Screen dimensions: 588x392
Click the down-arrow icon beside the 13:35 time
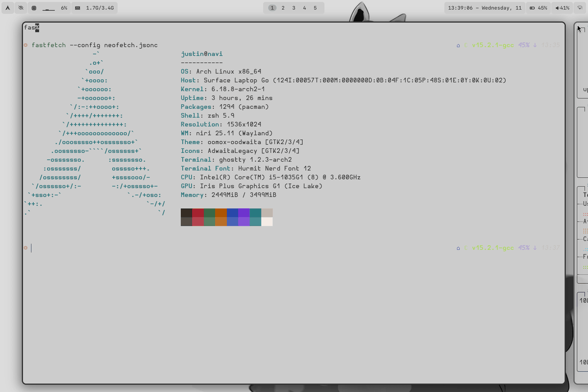535,45
